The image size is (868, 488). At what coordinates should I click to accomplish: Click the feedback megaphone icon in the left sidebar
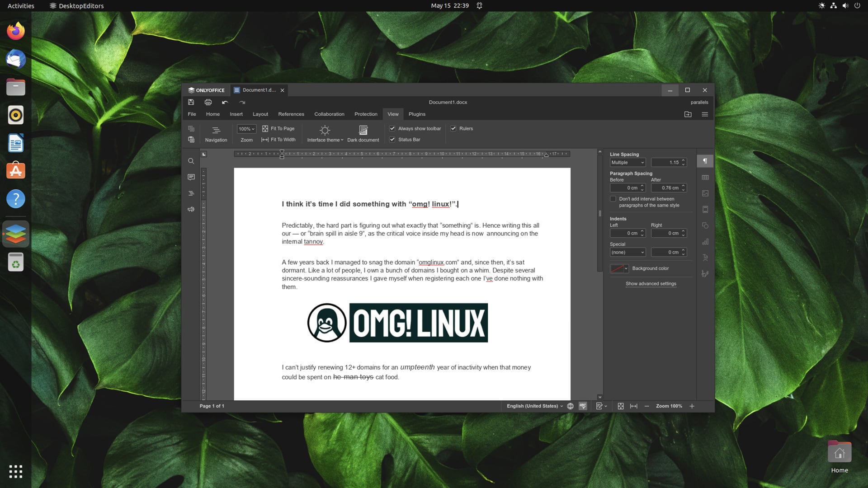(191, 209)
